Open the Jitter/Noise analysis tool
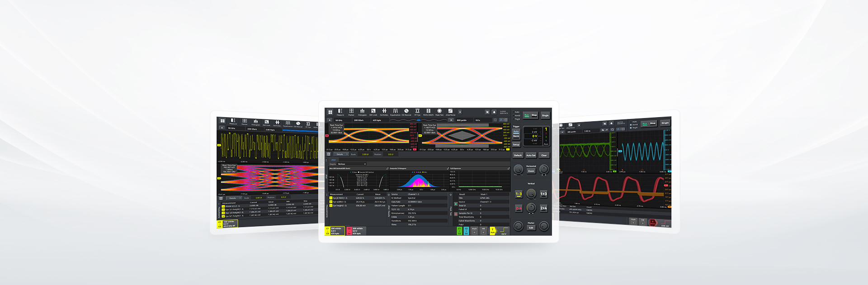Screen dimensions: 868x285 pos(450,112)
